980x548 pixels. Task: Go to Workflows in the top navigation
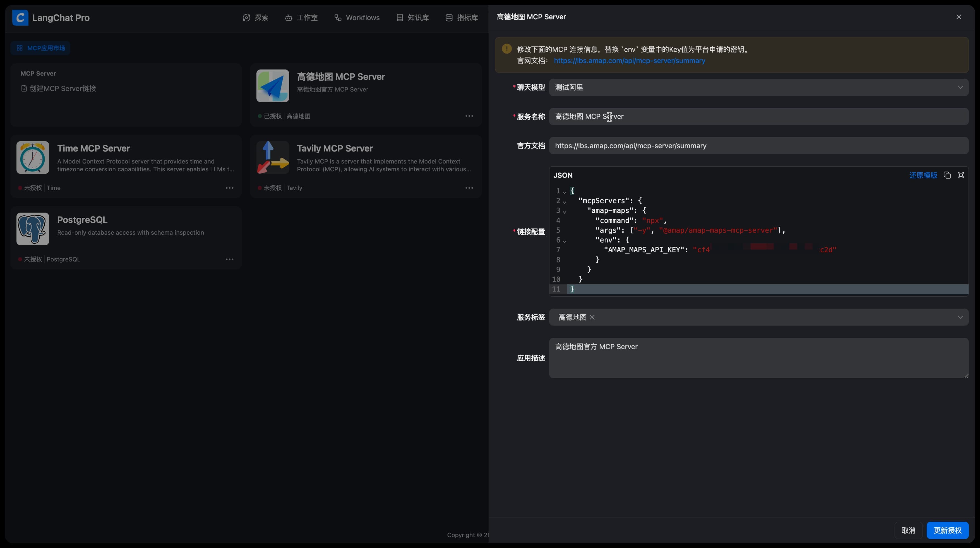(357, 18)
